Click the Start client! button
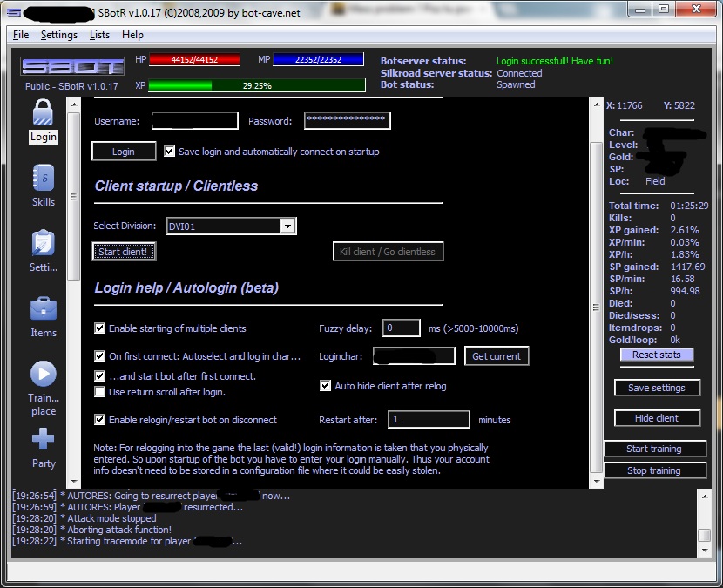The height and width of the screenshot is (588, 723). click(x=124, y=252)
